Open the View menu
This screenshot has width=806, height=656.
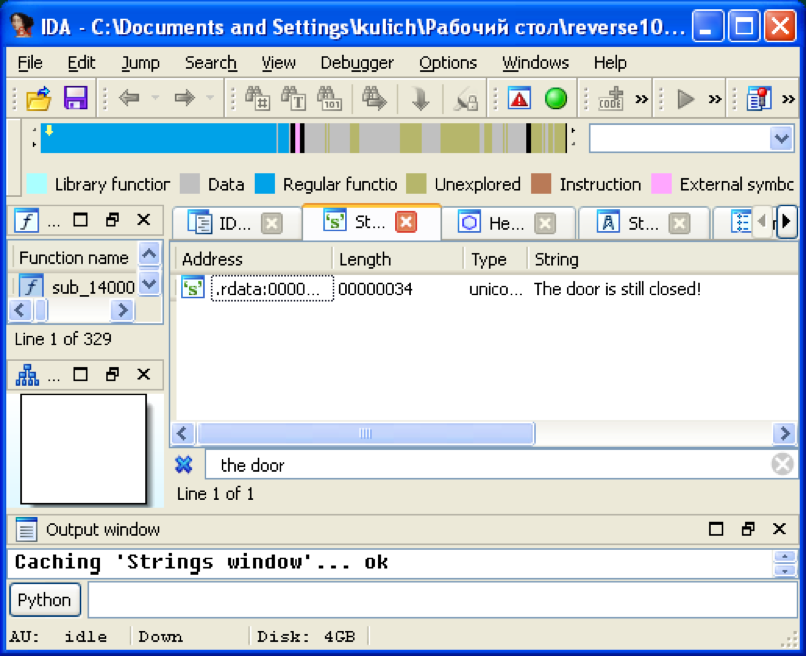click(279, 63)
